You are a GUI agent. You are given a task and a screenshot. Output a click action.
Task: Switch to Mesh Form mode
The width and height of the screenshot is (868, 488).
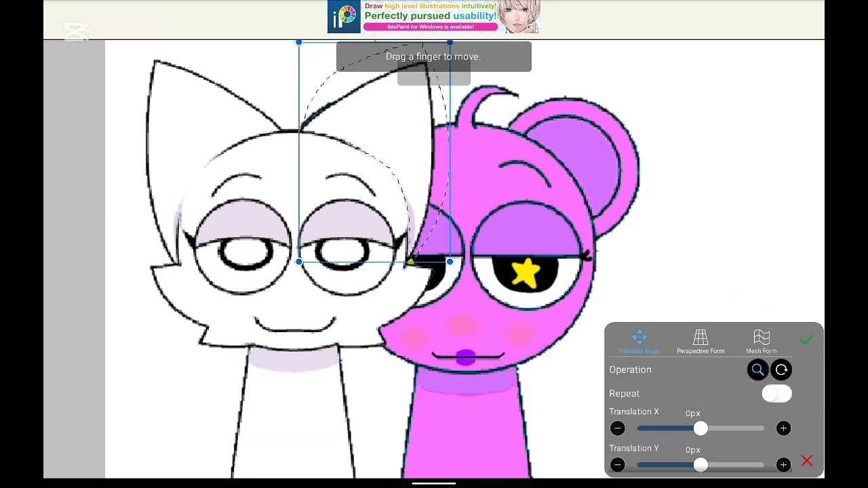(762, 342)
